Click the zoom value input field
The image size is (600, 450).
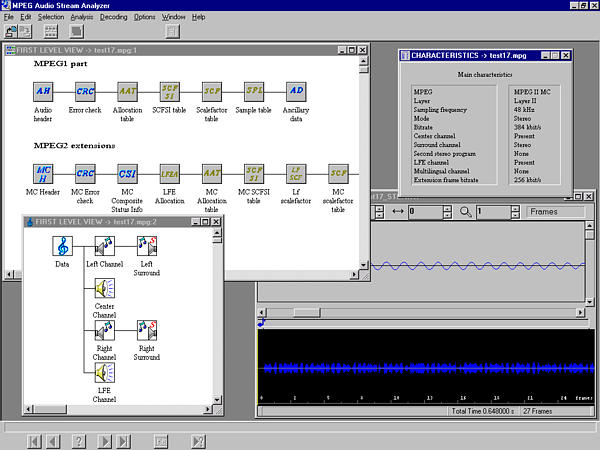(x=494, y=211)
